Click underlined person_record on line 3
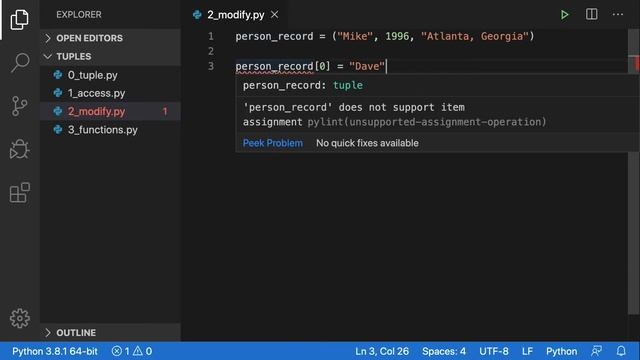Image resolution: width=640 pixels, height=360 pixels. pyautogui.click(x=274, y=67)
